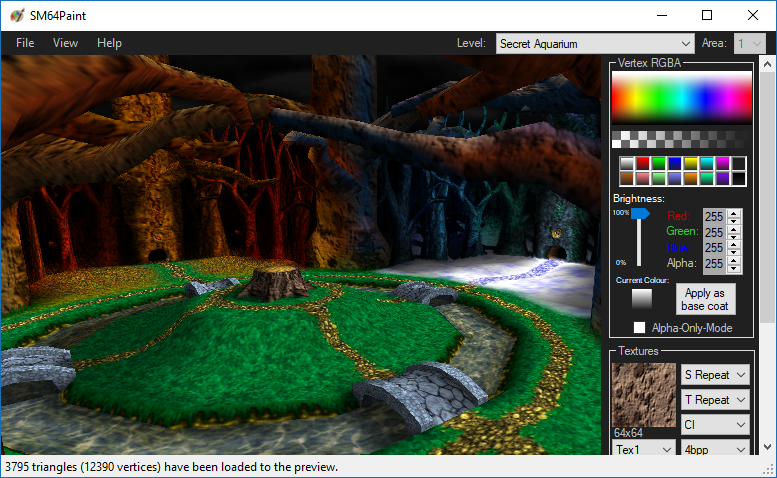Open the 4bpp bit depth dropdown
777x478 pixels.
[715, 449]
